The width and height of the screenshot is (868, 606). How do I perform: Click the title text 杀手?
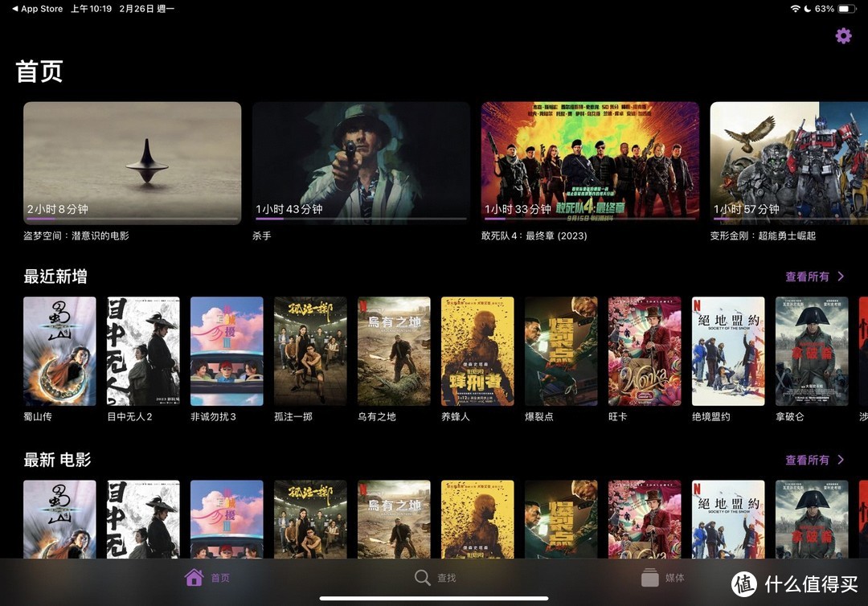262,235
